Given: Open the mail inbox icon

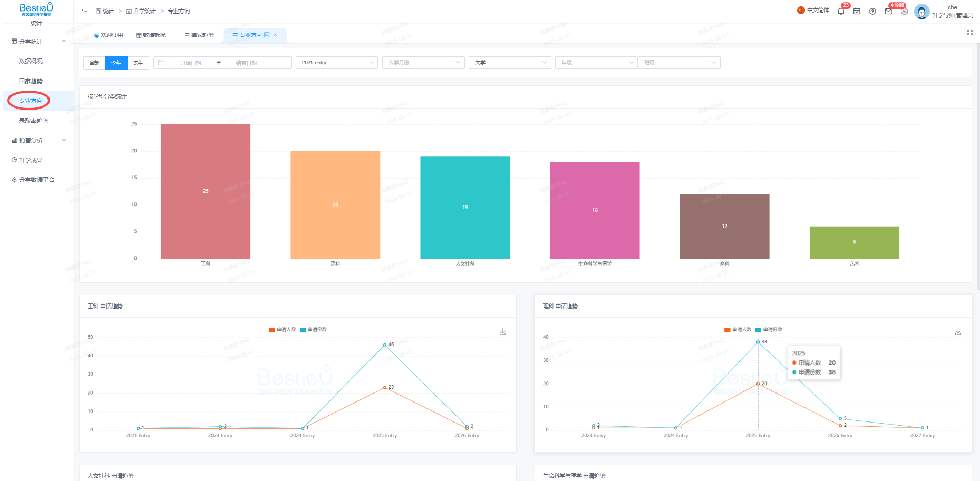Looking at the screenshot, I should [888, 11].
